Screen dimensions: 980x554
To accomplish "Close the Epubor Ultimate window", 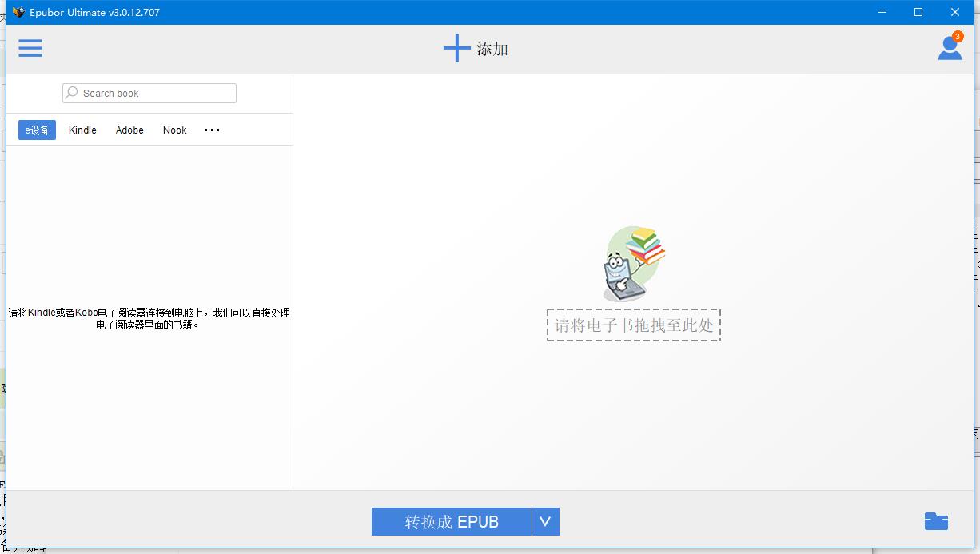I will point(955,12).
